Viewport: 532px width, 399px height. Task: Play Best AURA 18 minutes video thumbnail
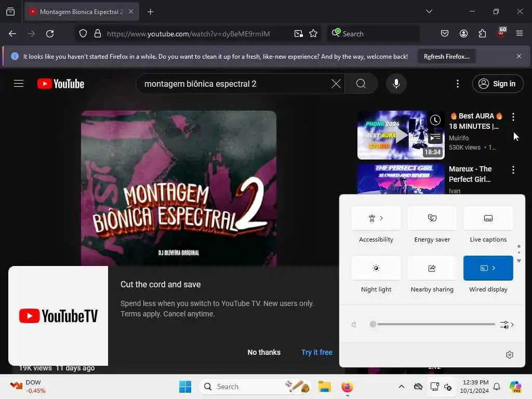(401, 135)
